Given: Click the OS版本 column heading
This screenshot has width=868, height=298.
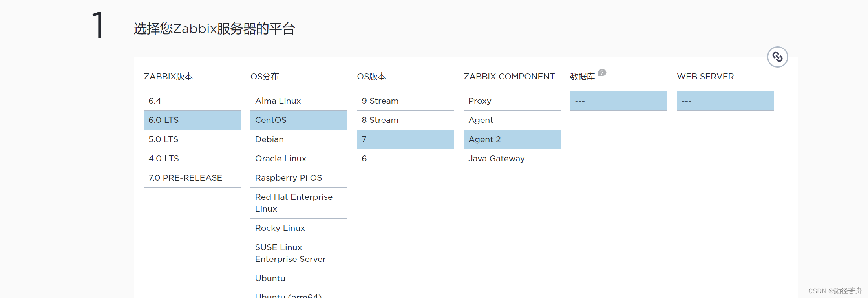Looking at the screenshot, I should click(x=371, y=77).
